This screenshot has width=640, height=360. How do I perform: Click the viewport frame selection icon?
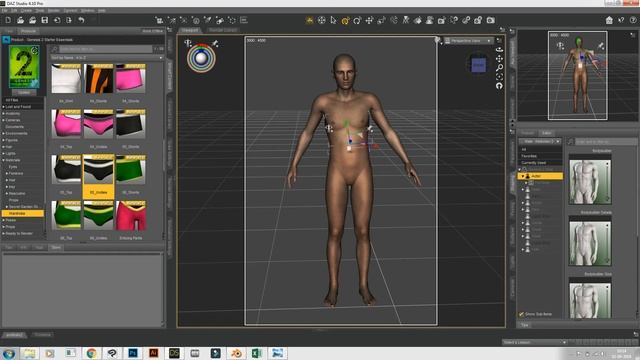(499, 77)
